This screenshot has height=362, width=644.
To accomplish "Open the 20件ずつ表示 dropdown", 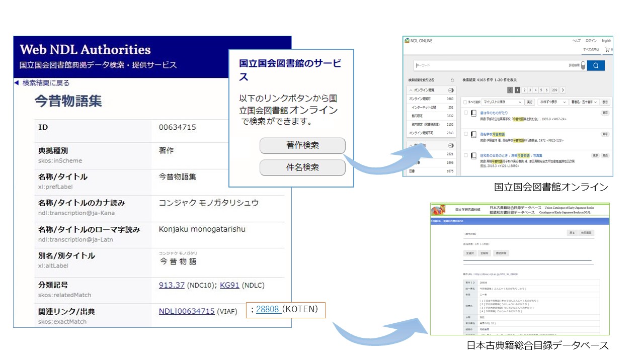I will click(x=553, y=102).
